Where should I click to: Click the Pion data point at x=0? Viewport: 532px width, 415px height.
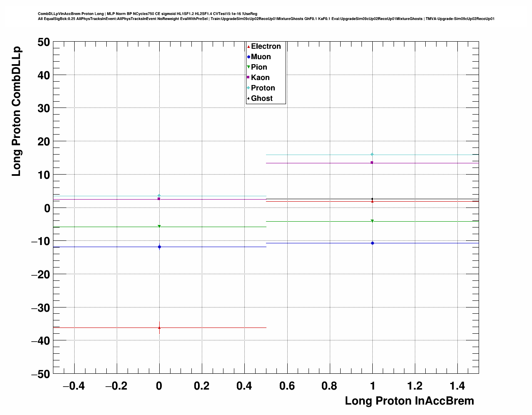(x=159, y=226)
